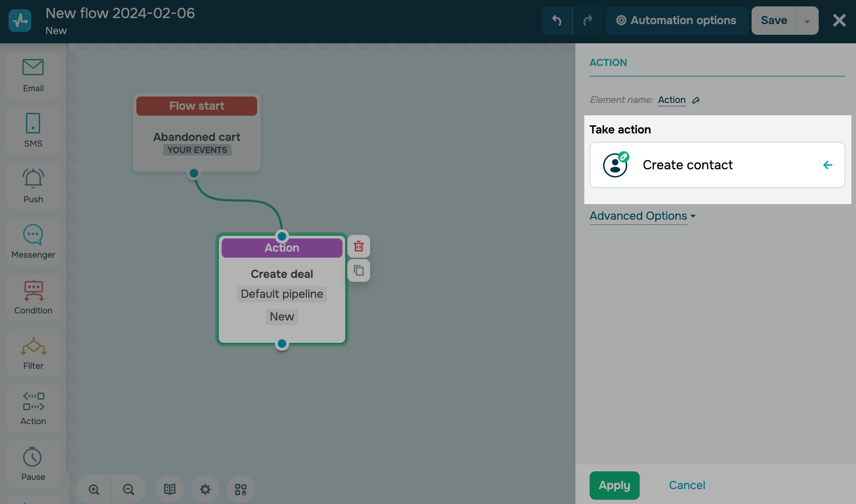Open the Save dropdown arrow

point(807,21)
